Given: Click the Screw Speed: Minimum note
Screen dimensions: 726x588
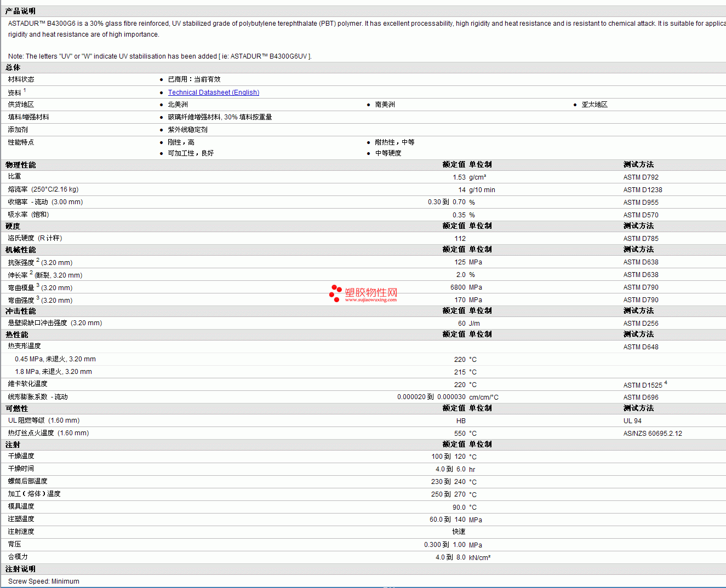Looking at the screenshot, I should (x=44, y=581).
